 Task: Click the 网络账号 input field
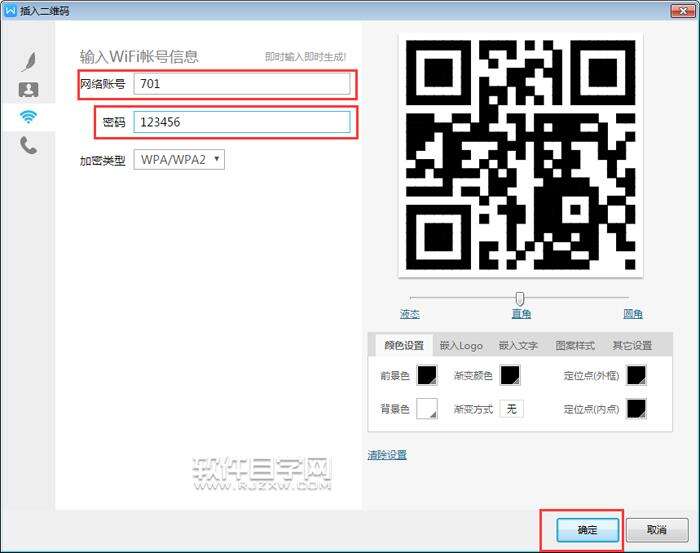[x=242, y=83]
